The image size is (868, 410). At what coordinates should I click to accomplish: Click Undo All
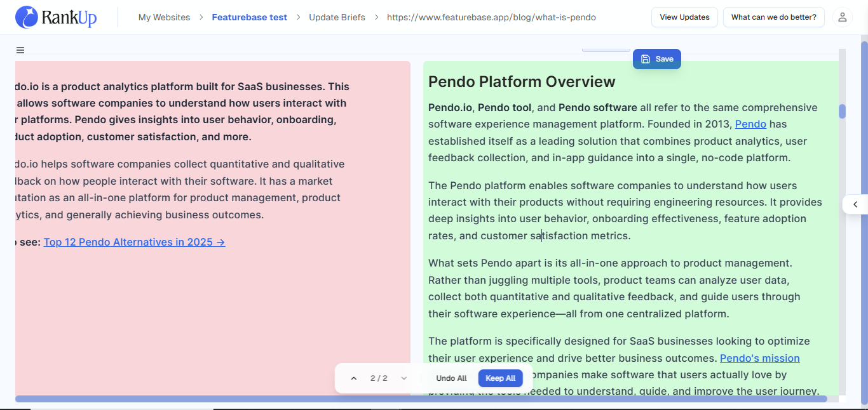tap(451, 378)
